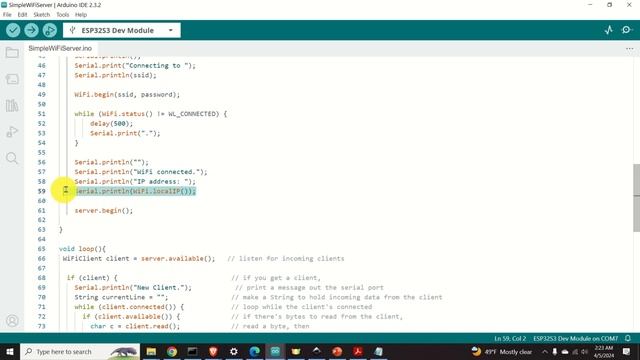640x360 pixels.
Task: Click the void loop() line
Action: (82, 249)
